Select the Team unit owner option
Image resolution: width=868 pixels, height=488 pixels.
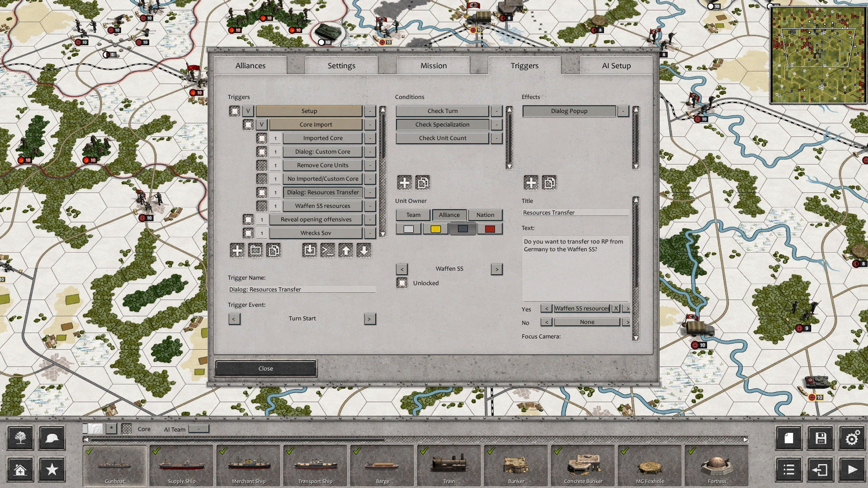[413, 215]
